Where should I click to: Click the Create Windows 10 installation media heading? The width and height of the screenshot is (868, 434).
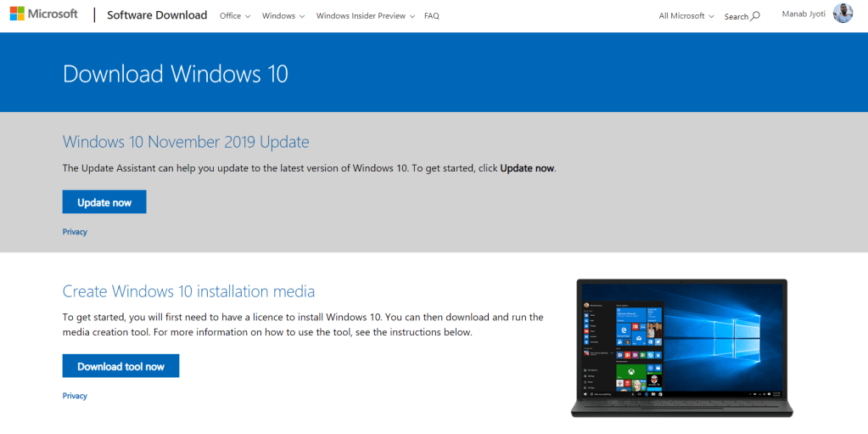pyautogui.click(x=188, y=291)
